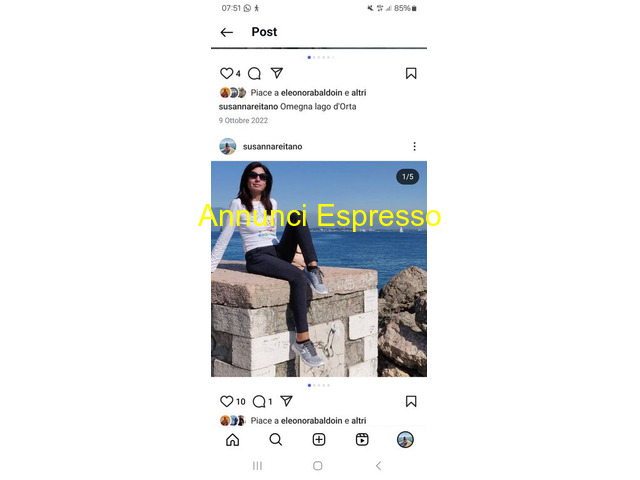Create a new post with plus icon
The width and height of the screenshot is (640, 480).
point(319,440)
